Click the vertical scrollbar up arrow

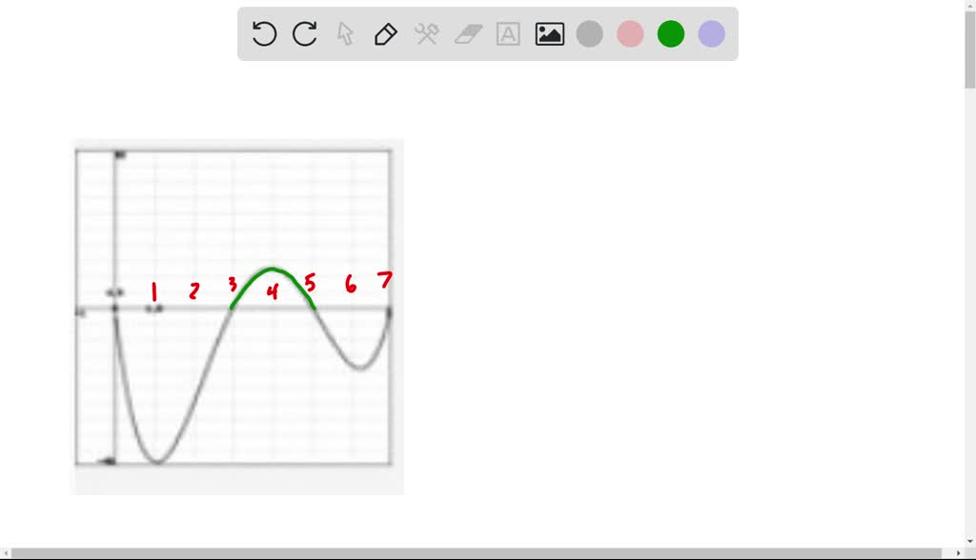(x=968, y=7)
